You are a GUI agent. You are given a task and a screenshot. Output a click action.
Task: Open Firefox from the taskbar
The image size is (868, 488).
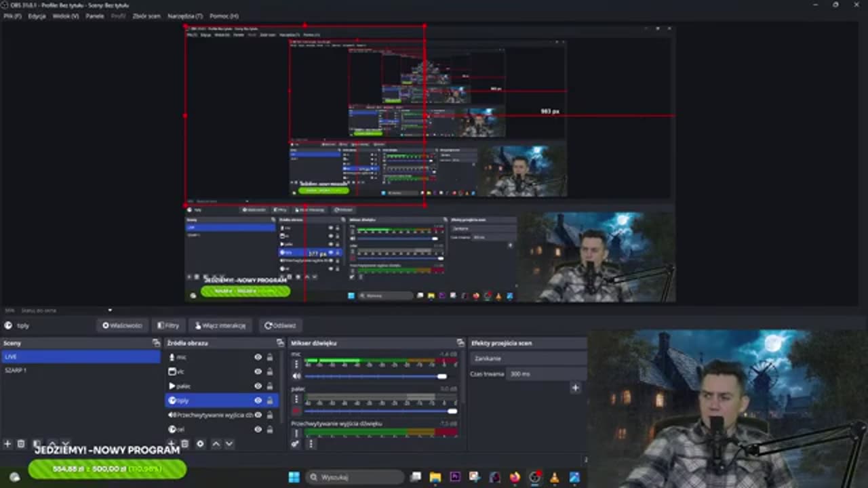[x=515, y=477]
